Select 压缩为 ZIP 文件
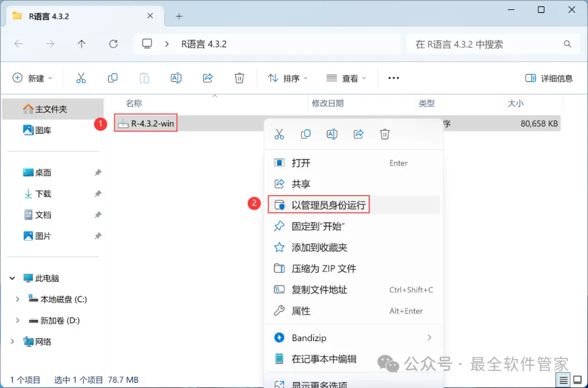Image resolution: width=588 pixels, height=388 pixels. 354,268
